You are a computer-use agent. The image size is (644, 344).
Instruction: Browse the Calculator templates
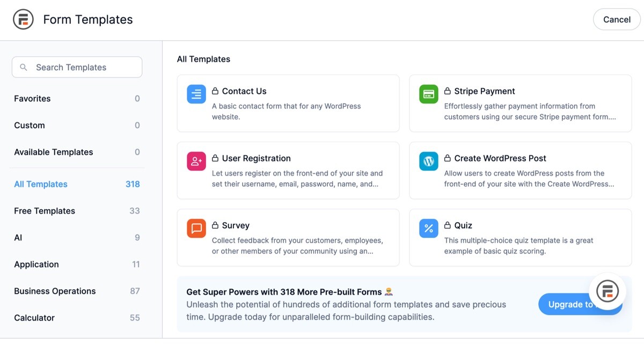(x=34, y=318)
